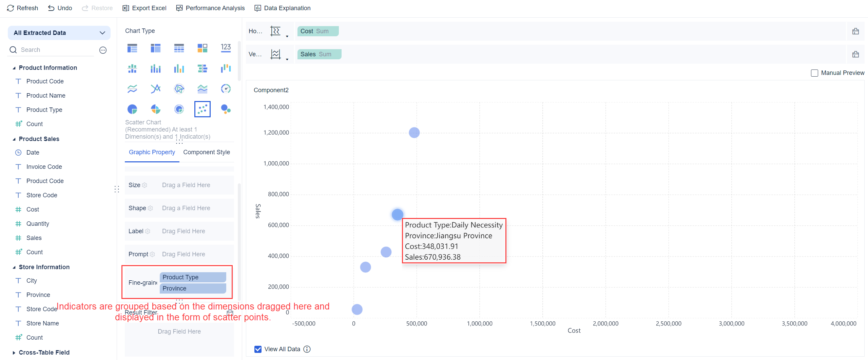The height and width of the screenshot is (360, 868).
Task: Select the Quantity field in Product Sales
Action: (x=38, y=224)
